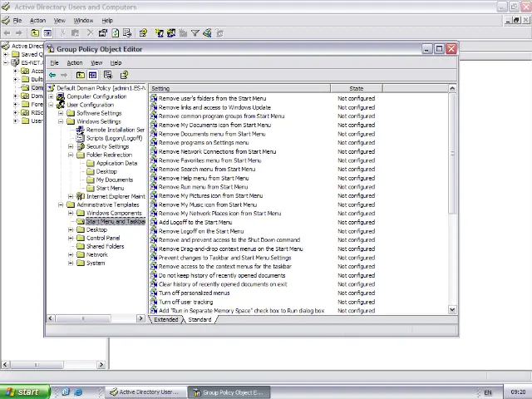
Task: Open File menu in Group Policy Object Editor
Action: tap(54, 63)
